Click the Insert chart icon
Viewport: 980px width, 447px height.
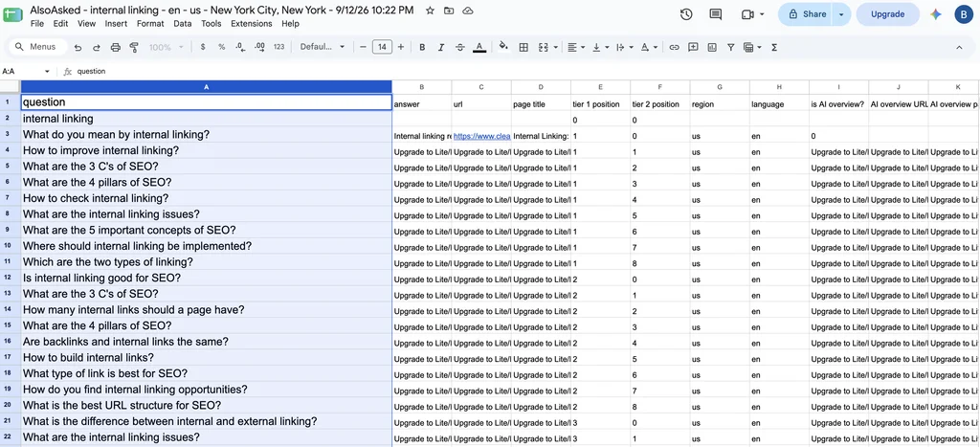click(712, 47)
